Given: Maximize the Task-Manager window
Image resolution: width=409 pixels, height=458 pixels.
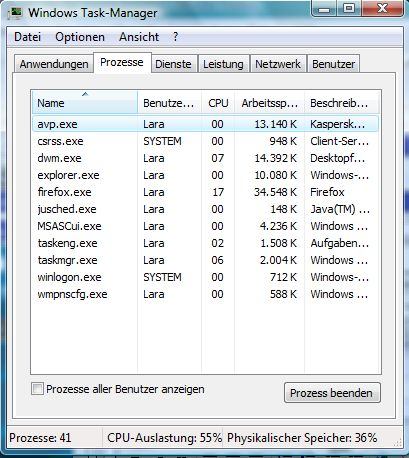Looking at the screenshot, I should point(349,8).
